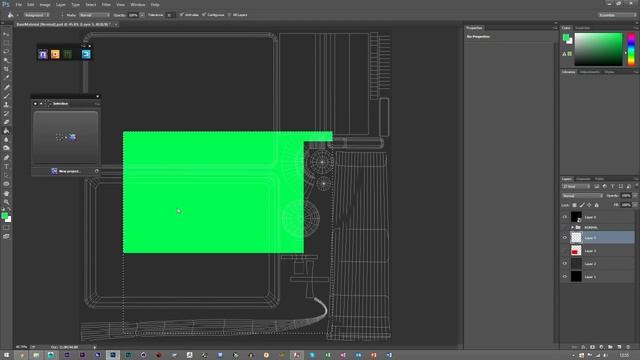Viewport: 640px width, 360px height.
Task: Open the layer Kind filter dropdown
Action: point(576,187)
